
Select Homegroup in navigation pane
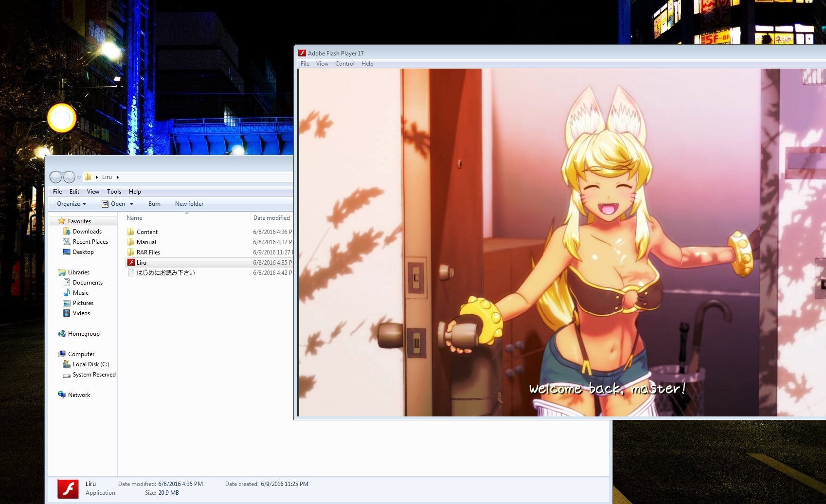click(x=84, y=334)
